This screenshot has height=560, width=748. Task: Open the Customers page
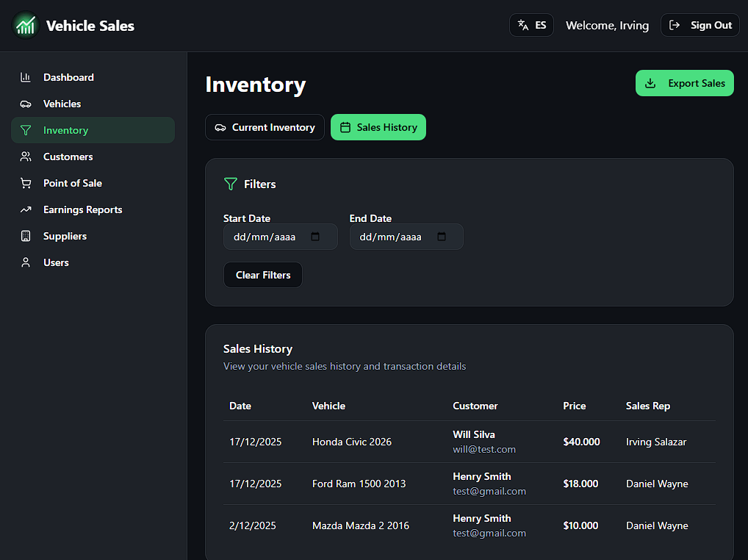pos(93,157)
